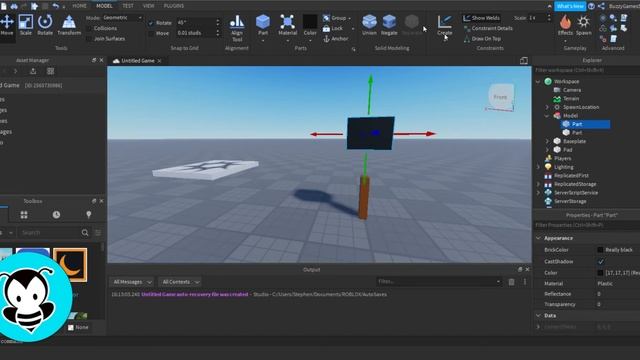Screen dimensions: 640x360
Task: Collapse the Appearance properties section
Action: tap(538, 238)
